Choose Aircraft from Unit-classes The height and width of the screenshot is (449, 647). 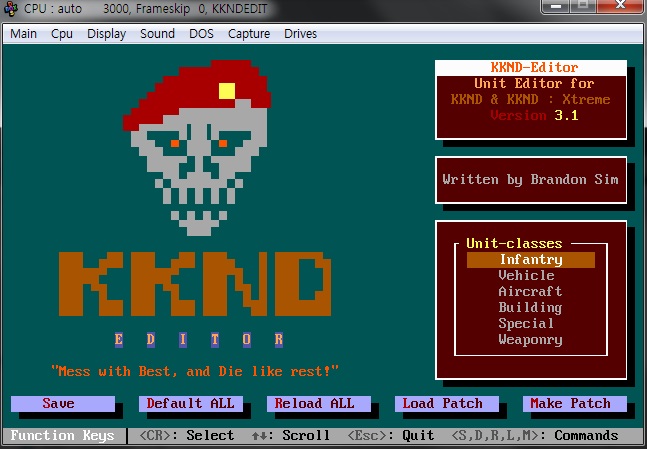pyautogui.click(x=530, y=292)
